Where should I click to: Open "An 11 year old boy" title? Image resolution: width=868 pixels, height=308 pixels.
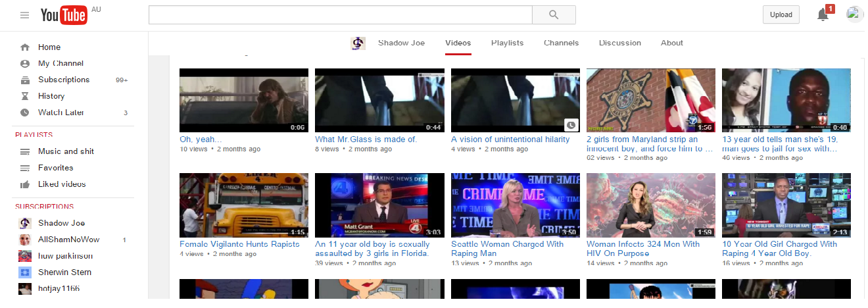point(372,249)
